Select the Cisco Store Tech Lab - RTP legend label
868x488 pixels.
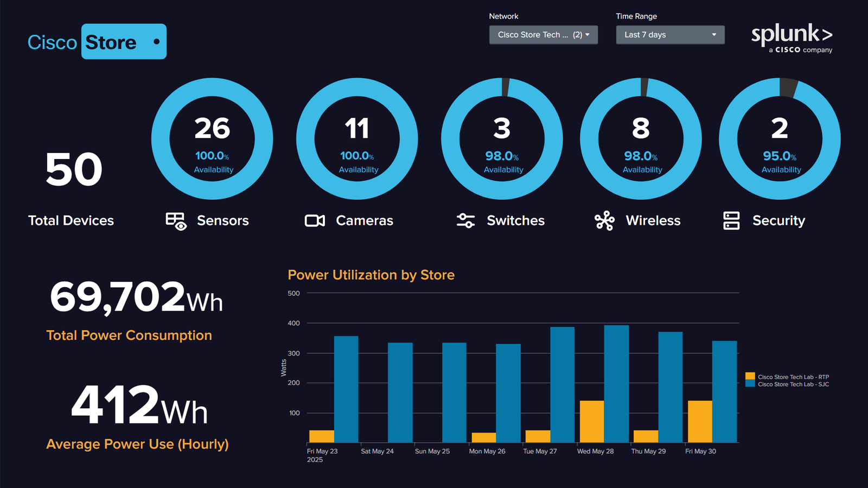coord(793,377)
